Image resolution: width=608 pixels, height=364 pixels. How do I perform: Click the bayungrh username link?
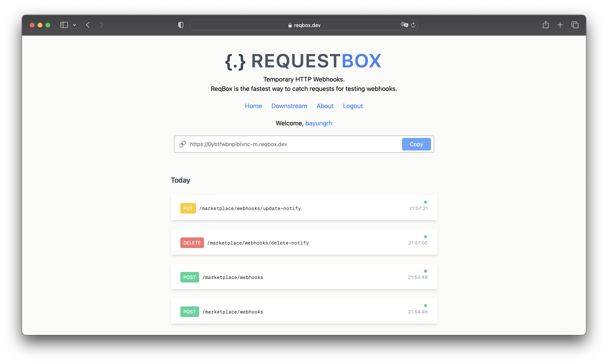(319, 123)
